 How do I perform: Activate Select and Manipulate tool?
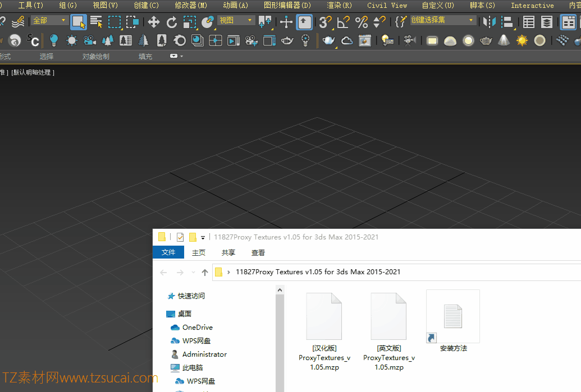(286, 22)
